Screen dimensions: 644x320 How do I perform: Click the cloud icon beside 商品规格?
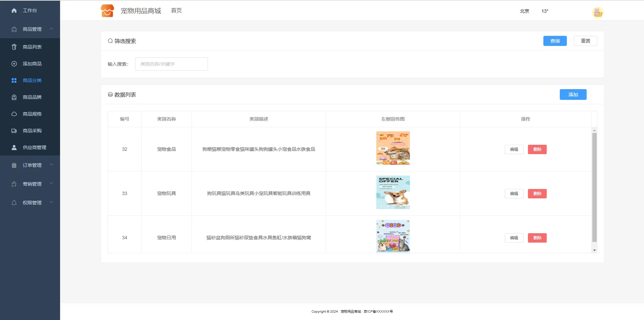(14, 114)
